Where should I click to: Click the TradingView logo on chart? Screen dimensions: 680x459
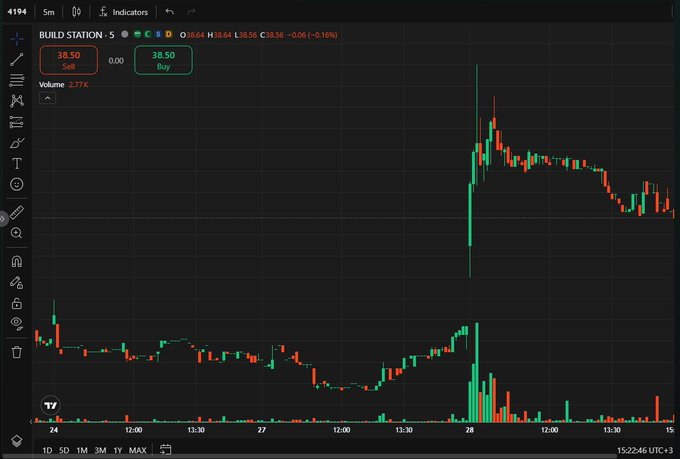pos(51,406)
